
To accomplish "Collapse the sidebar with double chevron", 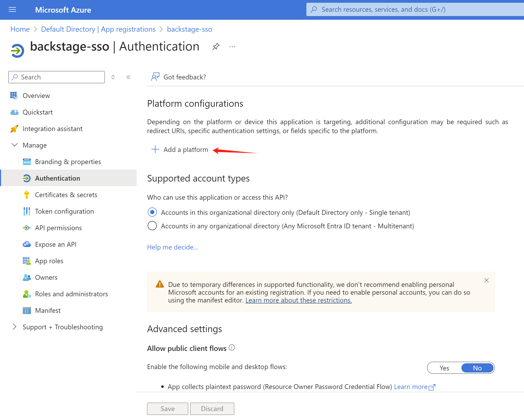I will [129, 77].
